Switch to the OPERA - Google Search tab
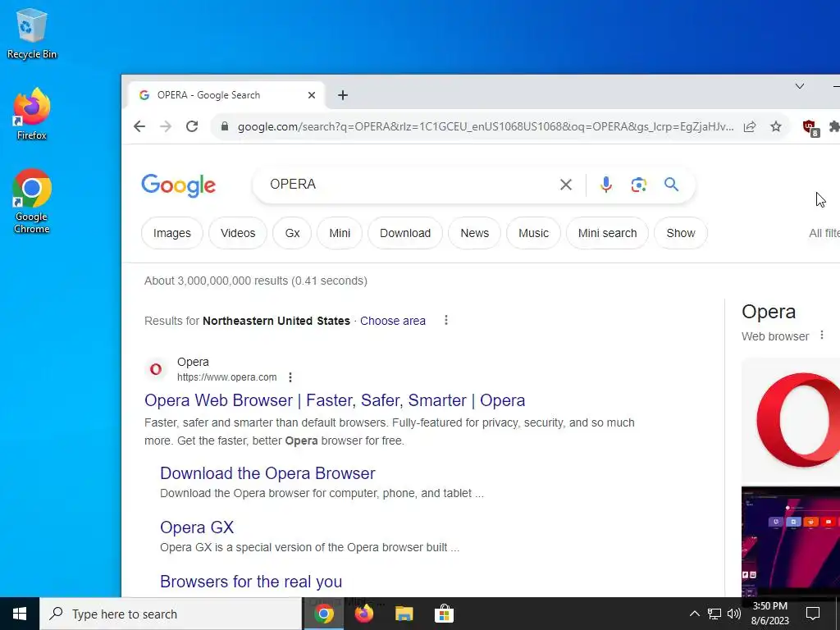Screen dimensions: 840x630 [226, 95]
